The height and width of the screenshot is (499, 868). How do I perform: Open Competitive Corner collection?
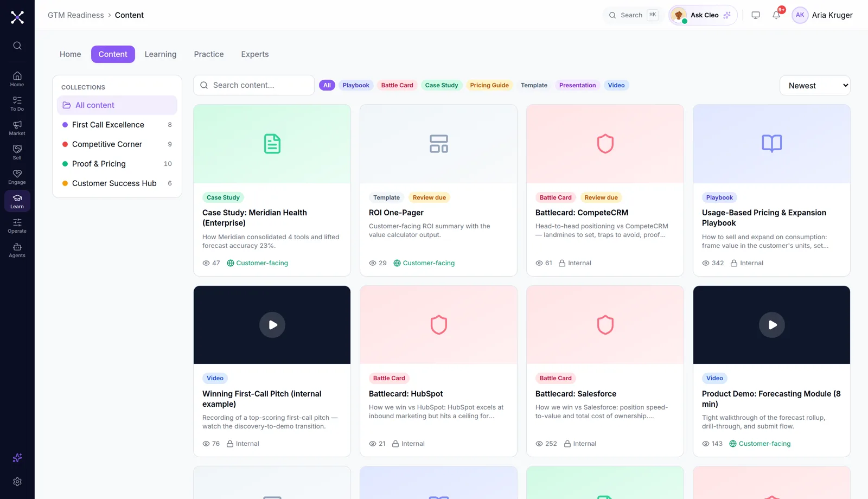117,144
